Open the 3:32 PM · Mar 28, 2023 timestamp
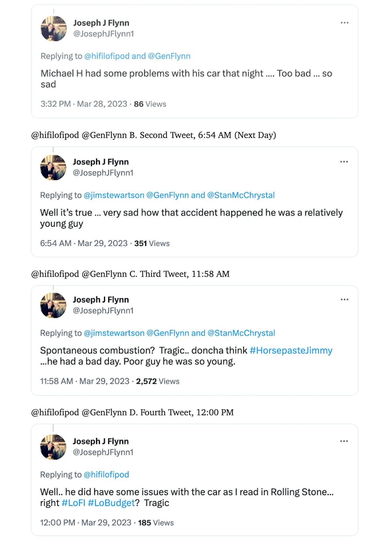 point(84,104)
